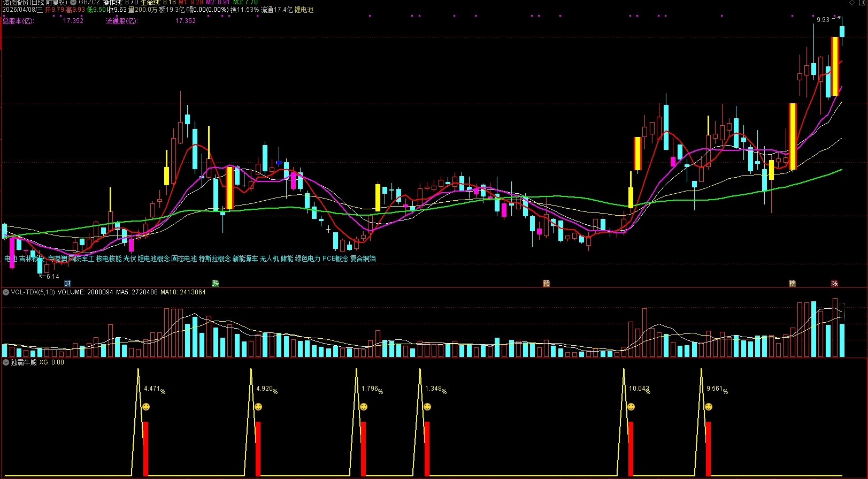
Task: Click the 流通股(亿) label
Action: click(122, 21)
